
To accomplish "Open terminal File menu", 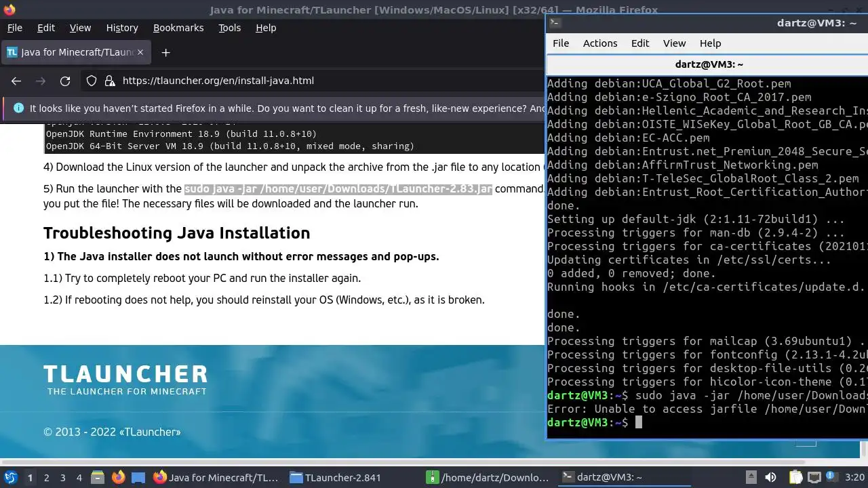I will (x=561, y=43).
